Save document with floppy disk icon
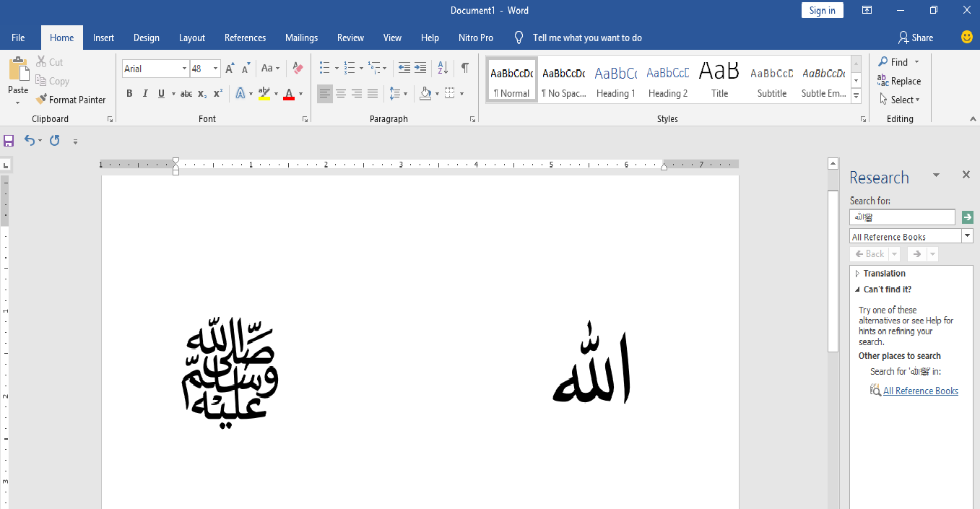This screenshot has height=509, width=980. [9, 141]
